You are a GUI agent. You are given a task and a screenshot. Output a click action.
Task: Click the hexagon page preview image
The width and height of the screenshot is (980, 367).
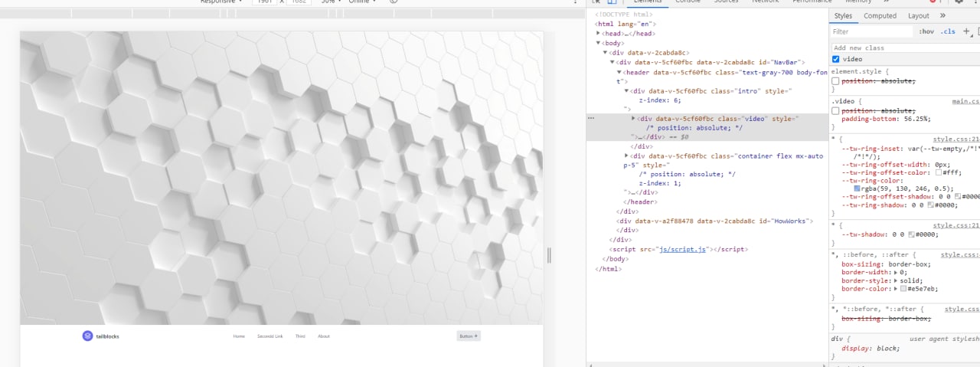click(x=281, y=178)
